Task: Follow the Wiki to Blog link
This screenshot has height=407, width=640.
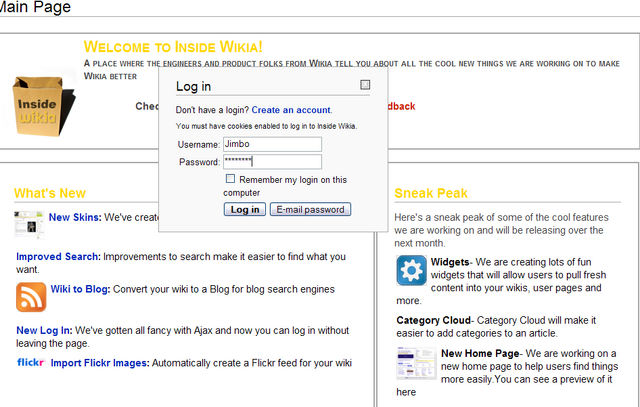Action: coord(80,289)
